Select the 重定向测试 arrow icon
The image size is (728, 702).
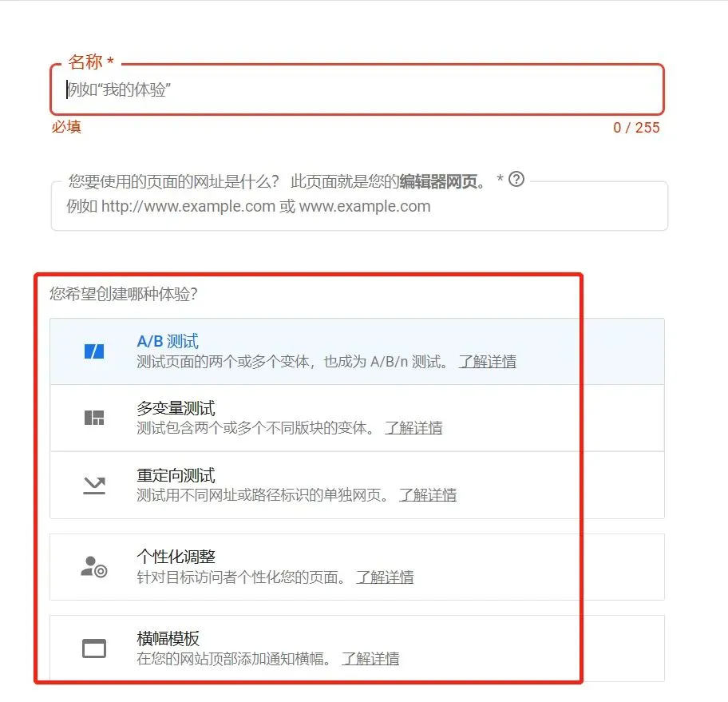[94, 486]
